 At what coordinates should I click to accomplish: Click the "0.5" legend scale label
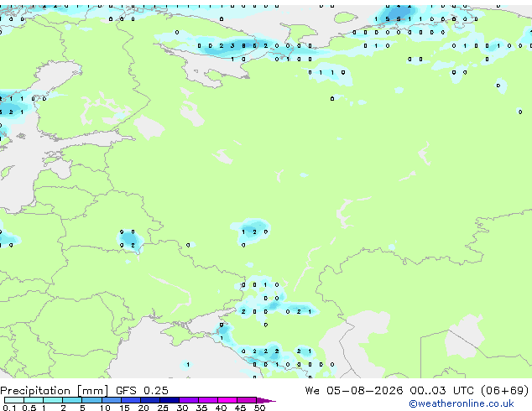tap(29, 408)
